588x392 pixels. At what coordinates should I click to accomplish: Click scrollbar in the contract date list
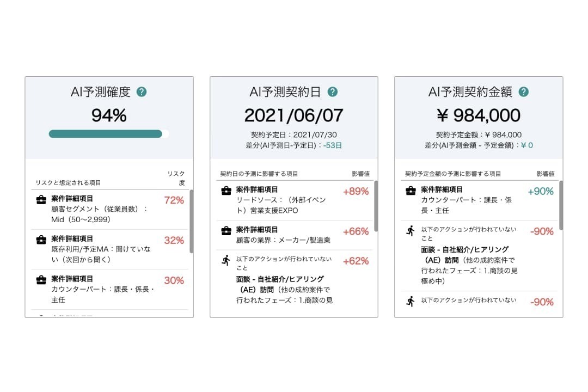tap(376, 206)
